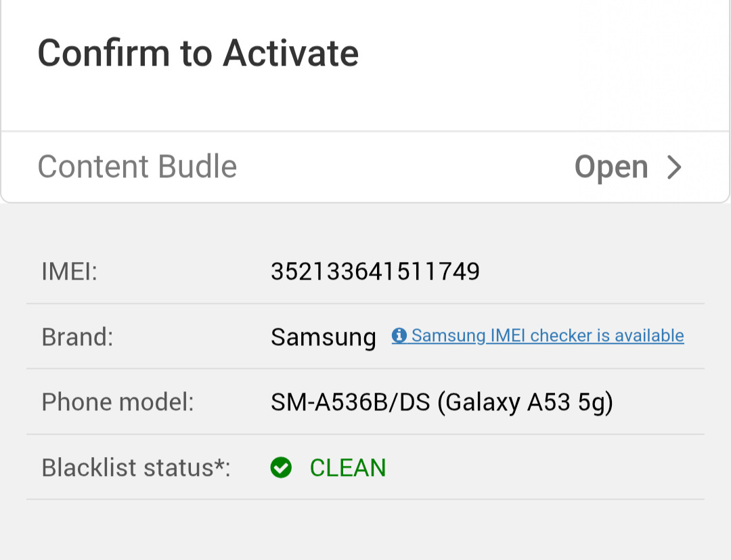The width and height of the screenshot is (731, 560).
Task: Click the Blacklist status*: label
Action: click(x=132, y=468)
